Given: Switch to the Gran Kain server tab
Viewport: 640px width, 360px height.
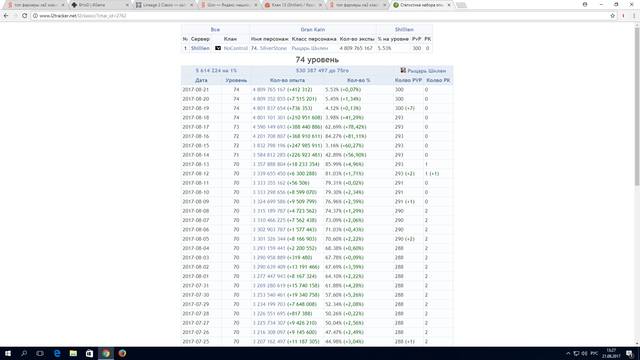Looking at the screenshot, I should 313,30.
